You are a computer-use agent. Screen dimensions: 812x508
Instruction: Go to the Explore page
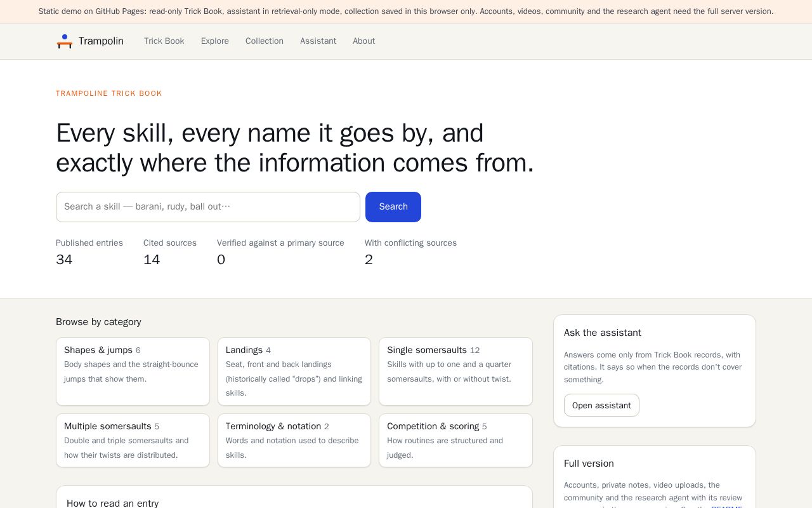(215, 41)
